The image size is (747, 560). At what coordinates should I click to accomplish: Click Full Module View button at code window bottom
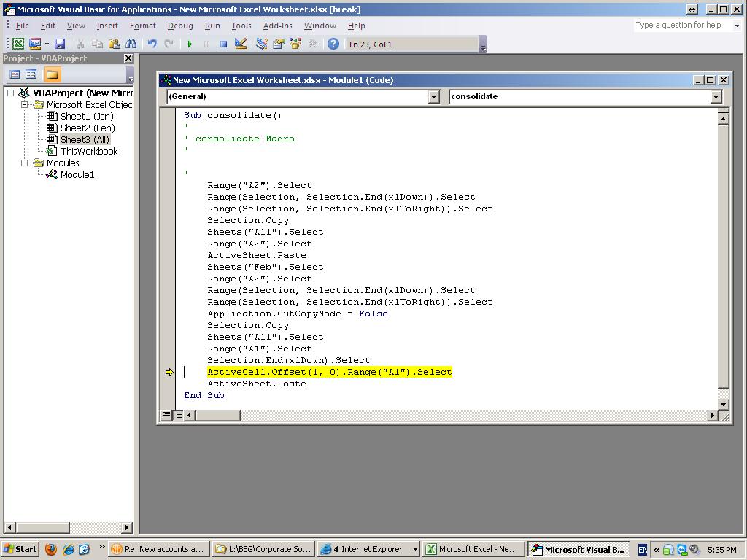click(177, 415)
